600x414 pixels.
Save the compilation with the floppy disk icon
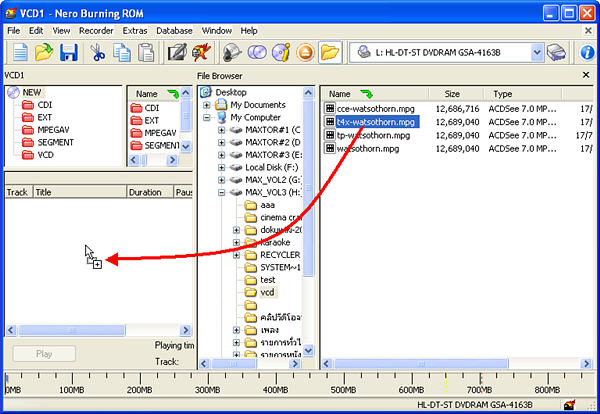click(x=69, y=52)
